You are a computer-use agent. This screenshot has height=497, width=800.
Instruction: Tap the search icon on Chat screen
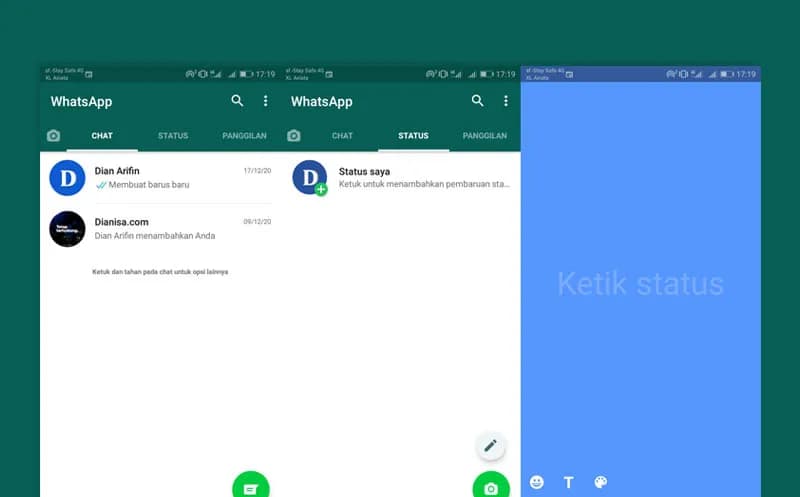tap(237, 101)
